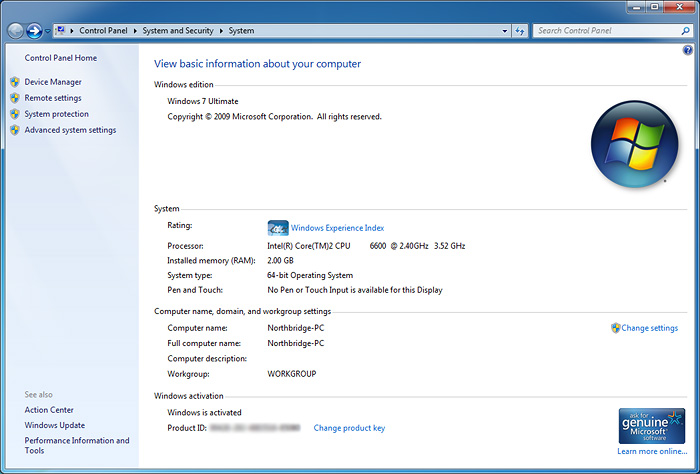
Task: Expand arrow after System and Security breadcrumb
Action: pos(221,31)
